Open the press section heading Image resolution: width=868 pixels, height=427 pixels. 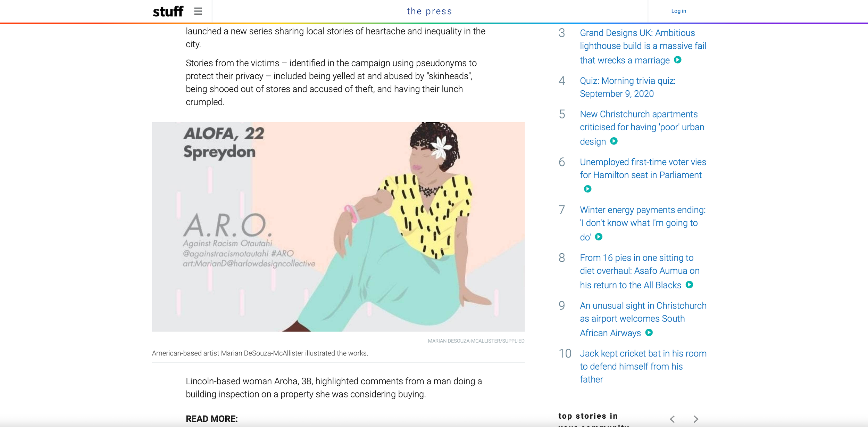click(x=429, y=11)
